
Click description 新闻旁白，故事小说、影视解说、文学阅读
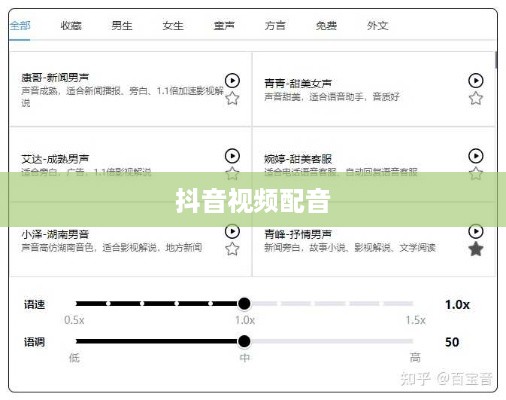click(x=350, y=248)
